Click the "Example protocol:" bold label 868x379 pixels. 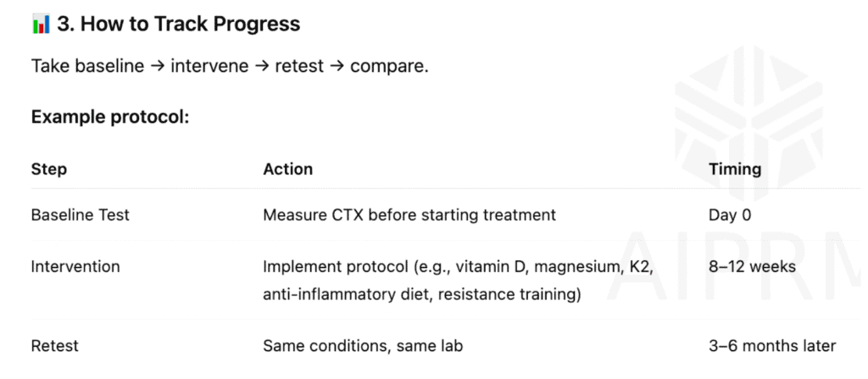(109, 117)
